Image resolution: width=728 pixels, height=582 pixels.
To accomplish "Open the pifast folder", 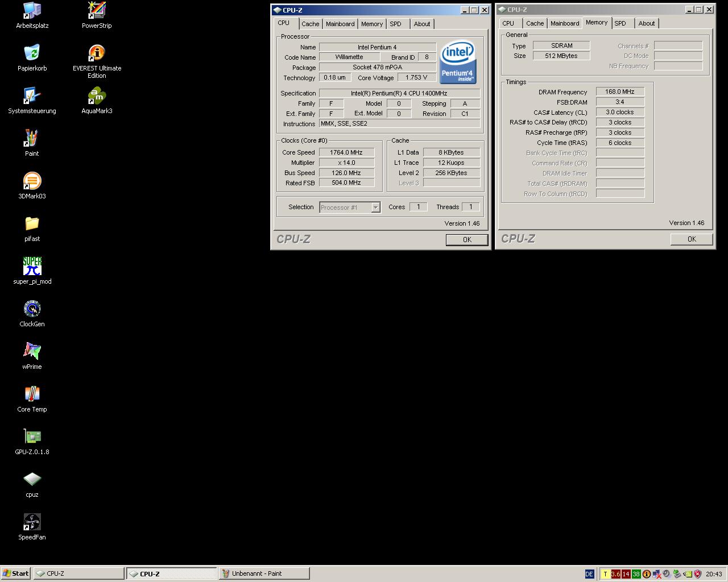I will (x=32, y=228).
